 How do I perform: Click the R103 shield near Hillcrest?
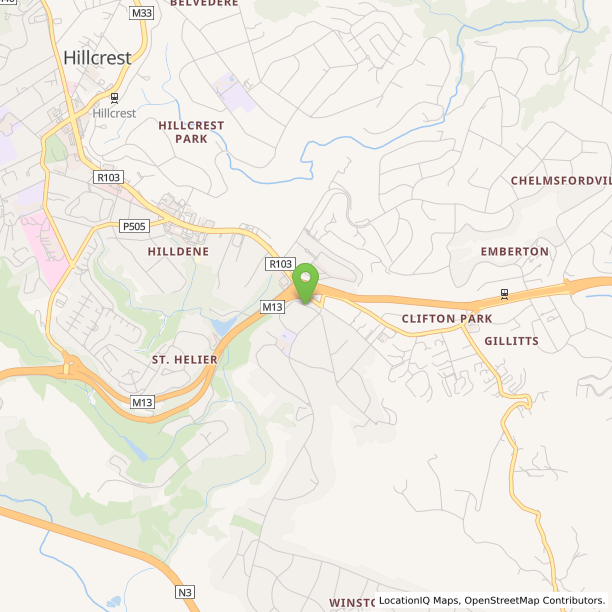[109, 177]
